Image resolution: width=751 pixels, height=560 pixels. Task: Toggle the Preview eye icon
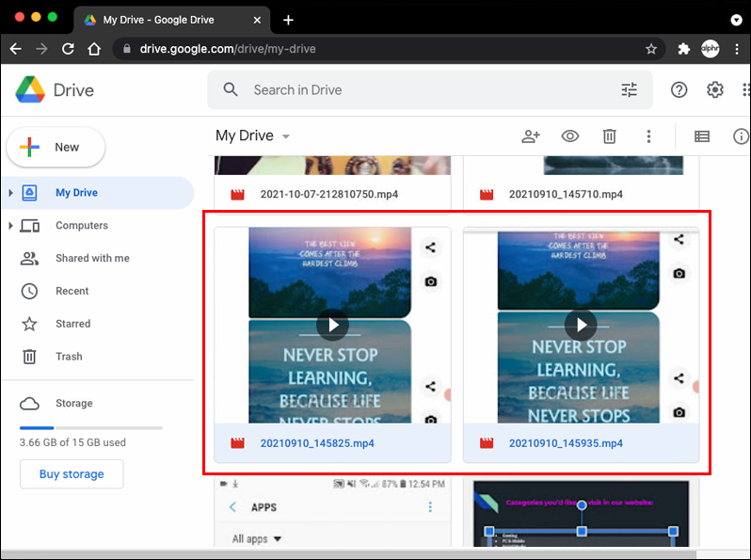[x=570, y=136]
